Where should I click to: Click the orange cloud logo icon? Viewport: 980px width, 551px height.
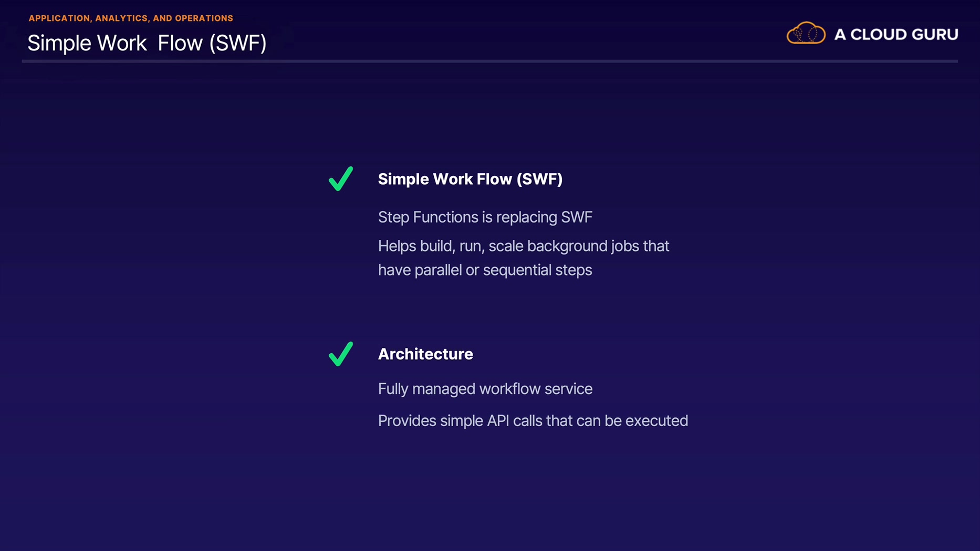[806, 34]
